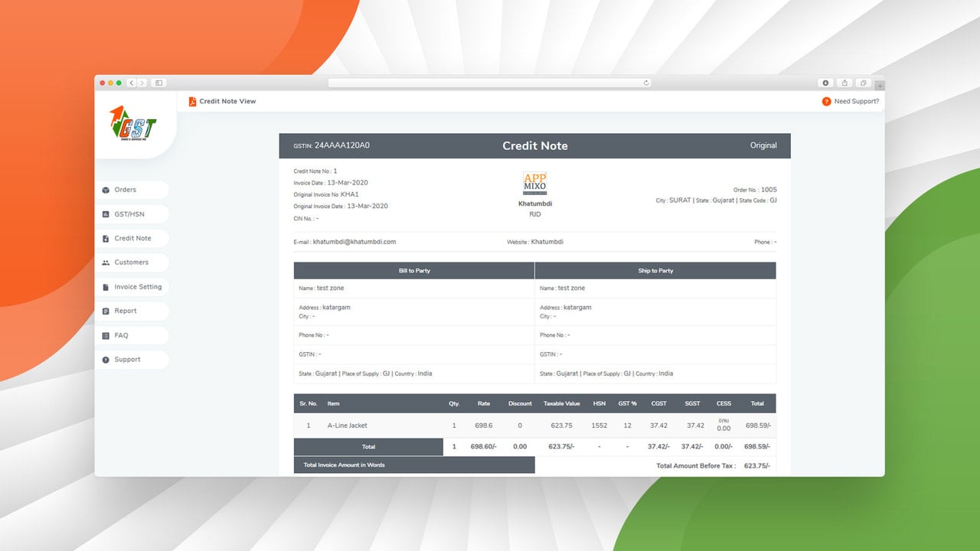This screenshot has height=551, width=980.
Task: Click the browser share icon
Action: click(844, 83)
